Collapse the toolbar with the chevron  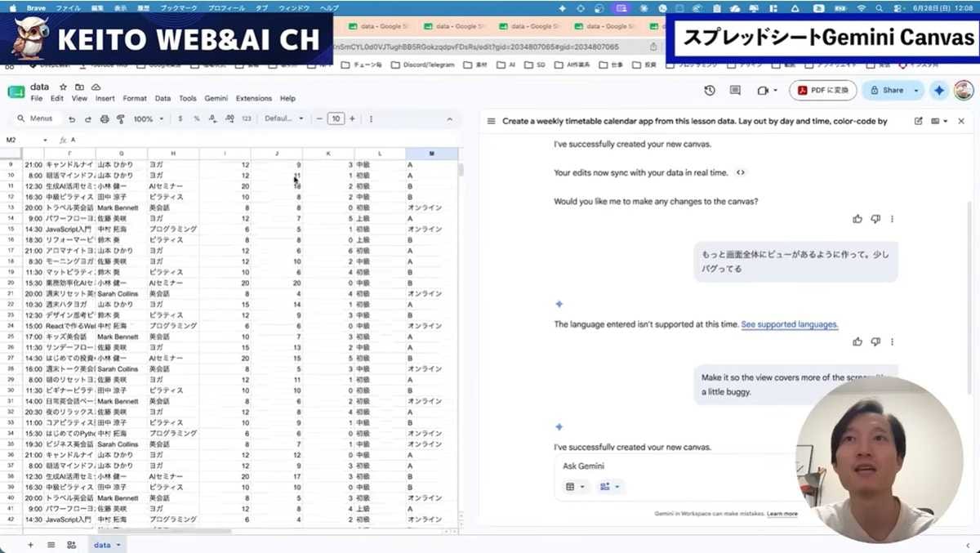(448, 119)
